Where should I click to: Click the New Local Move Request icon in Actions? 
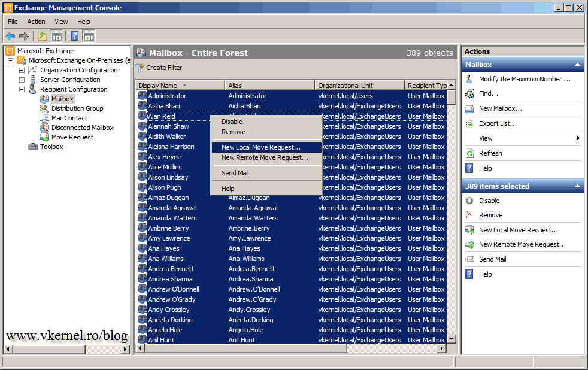(469, 230)
